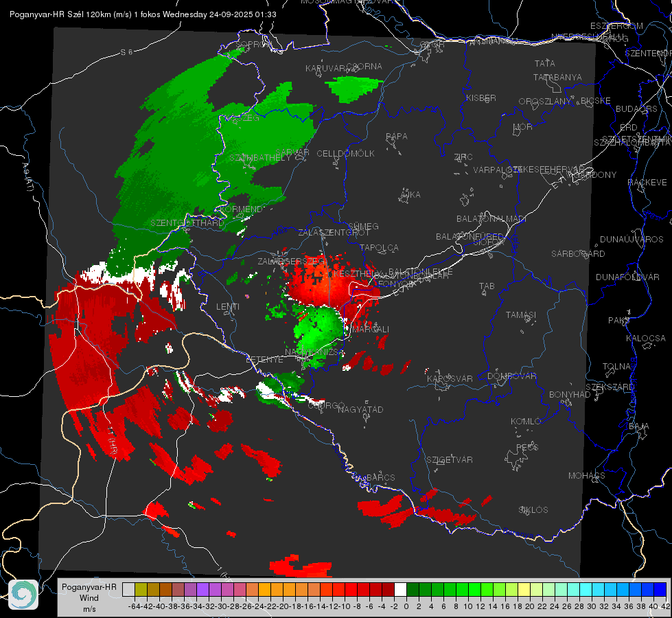The image size is (672, 618).
Task: Click the SARBOGARD town label
Action: point(578,254)
